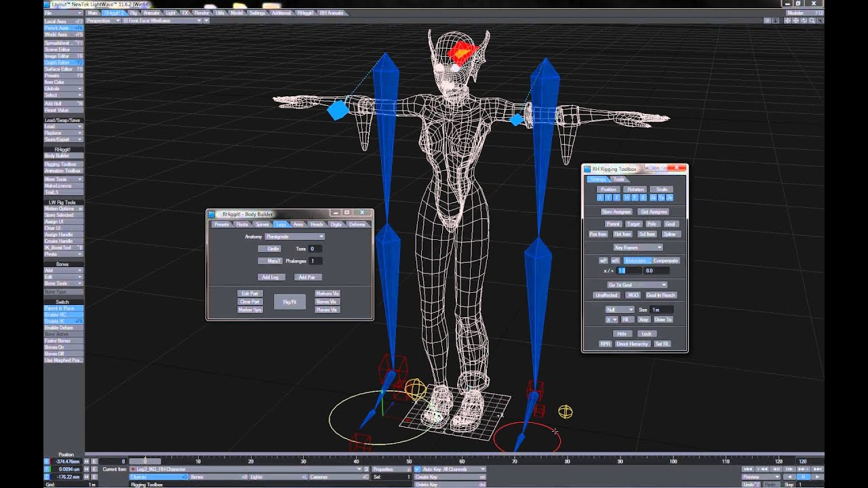
Task: Toggle the Z position channel icon at bottom left
Action: (47, 476)
